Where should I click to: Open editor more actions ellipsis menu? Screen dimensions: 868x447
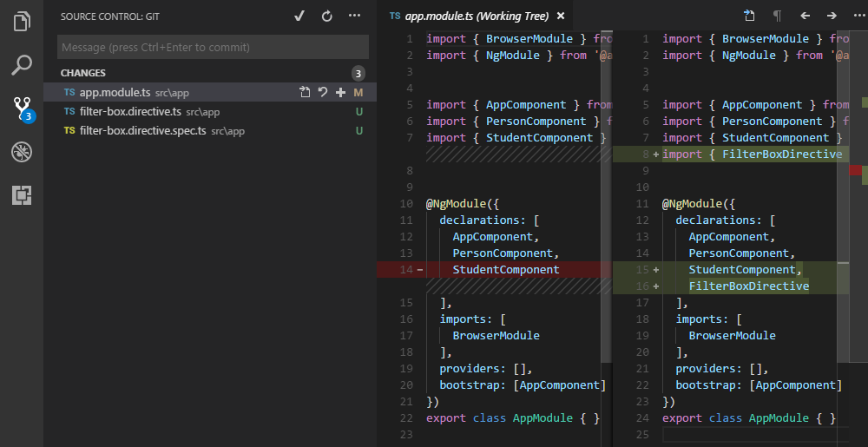point(859,16)
